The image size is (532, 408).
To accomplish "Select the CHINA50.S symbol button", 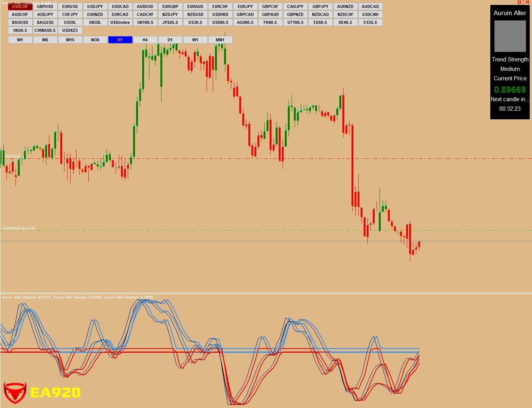I will 45,30.
